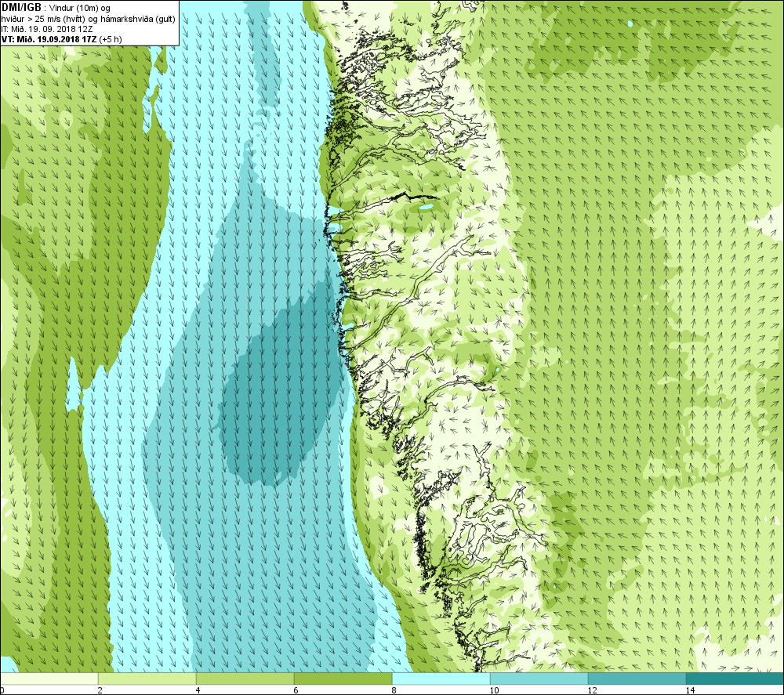The width and height of the screenshot is (784, 695).
Task: Select the 12–14 m/s teal legend swatch
Action: 637,679
